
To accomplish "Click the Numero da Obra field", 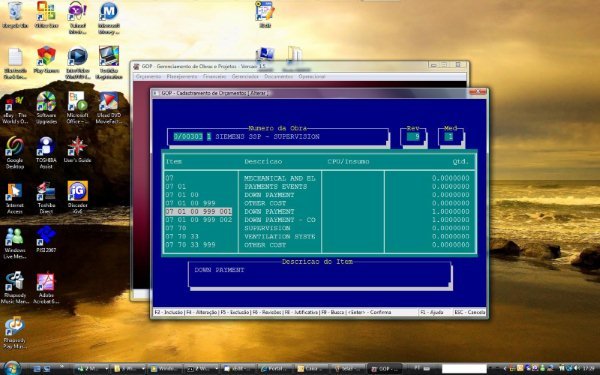I will point(278,137).
